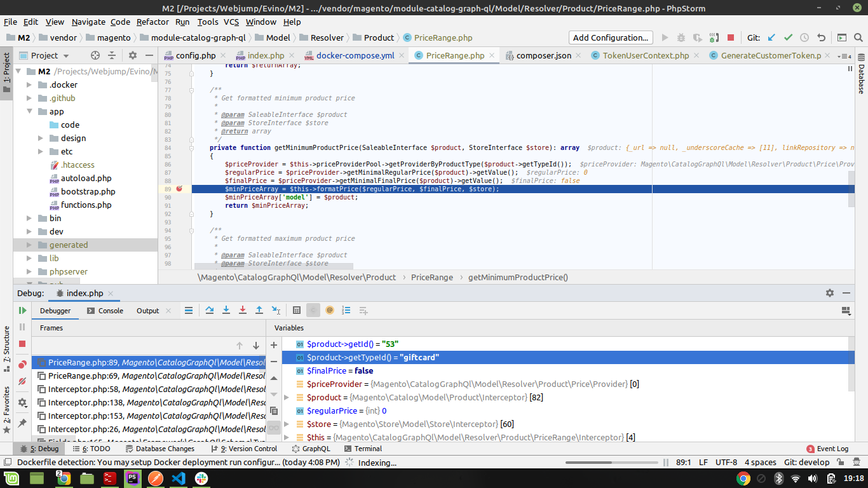Click Step Out debugger icon
This screenshot has width=868, height=488.
coord(259,311)
